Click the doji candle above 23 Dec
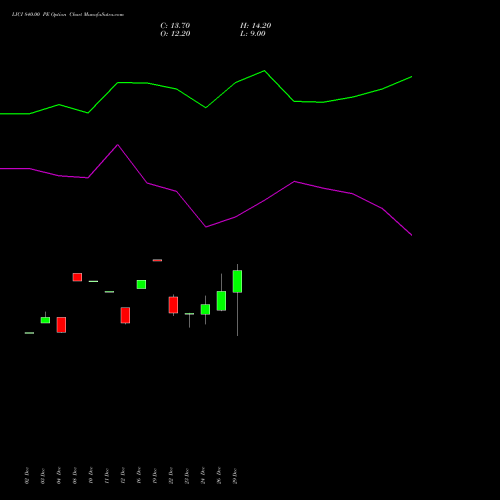500x500 pixels. 189,314
